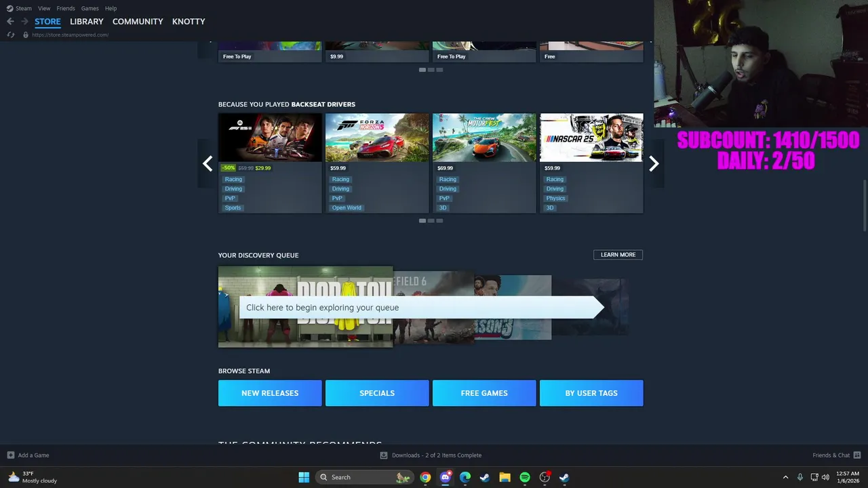Browse NEW RELEASES
Screen dimensions: 868x488
(270, 393)
